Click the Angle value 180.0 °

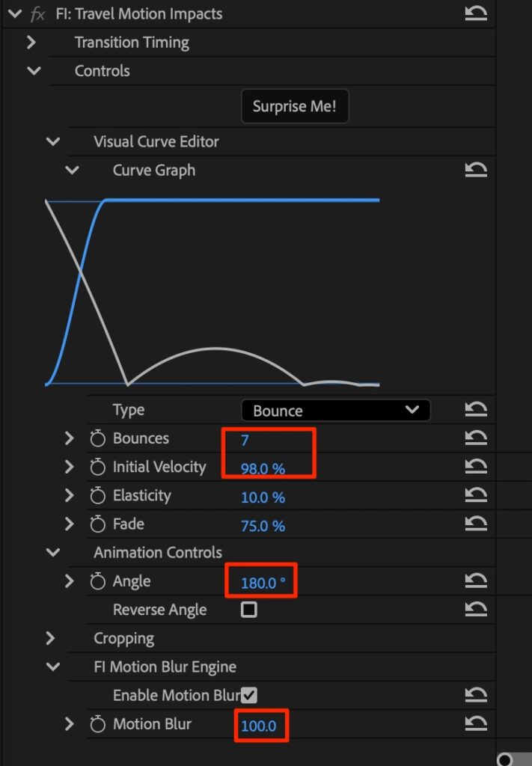click(x=263, y=582)
